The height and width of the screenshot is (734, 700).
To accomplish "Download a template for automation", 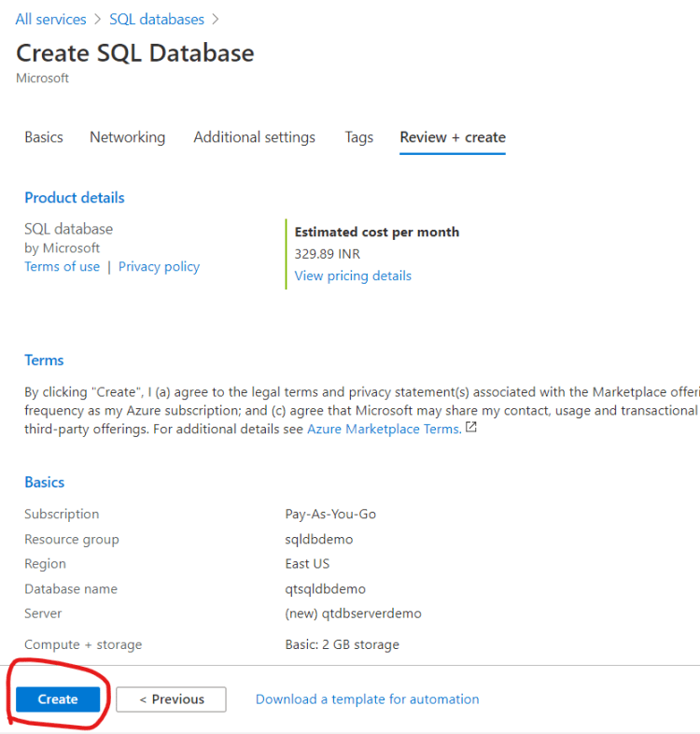I will [368, 699].
